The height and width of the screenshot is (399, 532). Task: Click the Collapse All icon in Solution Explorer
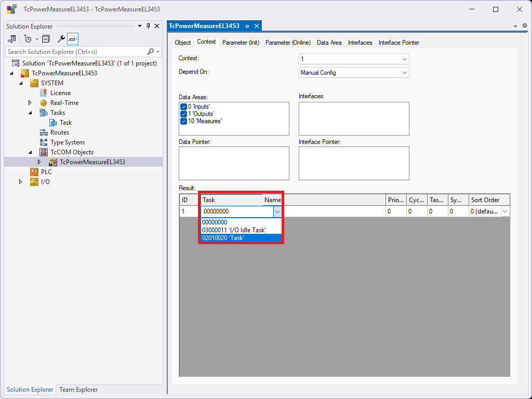[x=46, y=39]
